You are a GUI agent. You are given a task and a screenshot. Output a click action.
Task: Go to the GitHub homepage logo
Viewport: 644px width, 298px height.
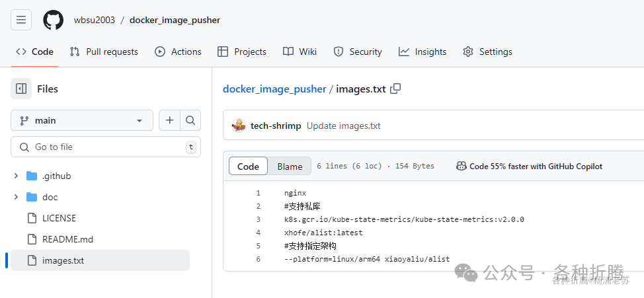click(x=54, y=20)
